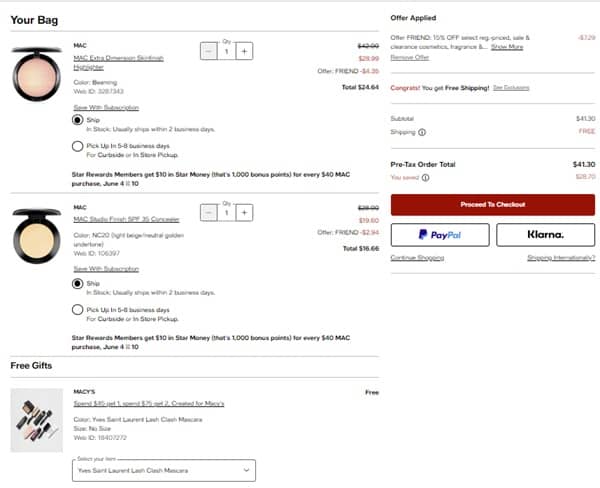The width and height of the screenshot is (600, 488).
Task: Click plus button for Studio Finish Concealer
Action: coord(245,212)
